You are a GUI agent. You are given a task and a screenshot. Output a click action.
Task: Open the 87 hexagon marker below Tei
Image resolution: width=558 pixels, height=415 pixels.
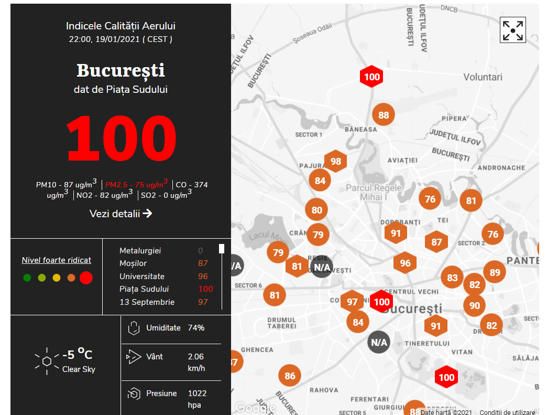436,242
